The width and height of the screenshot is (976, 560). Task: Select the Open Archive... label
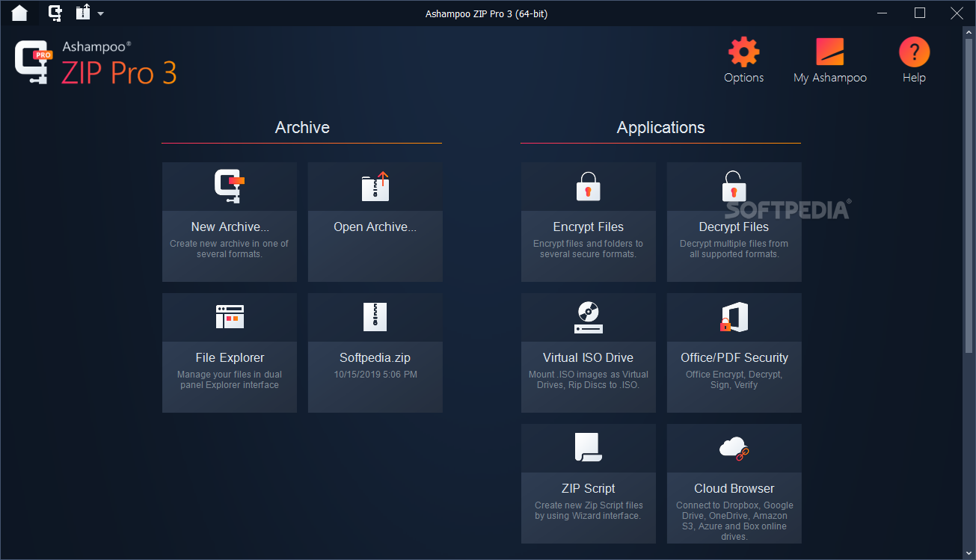point(375,227)
